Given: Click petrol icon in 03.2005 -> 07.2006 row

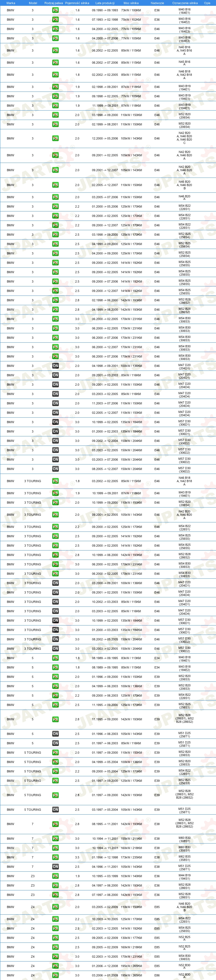Looking at the screenshot, I should point(55,197).
